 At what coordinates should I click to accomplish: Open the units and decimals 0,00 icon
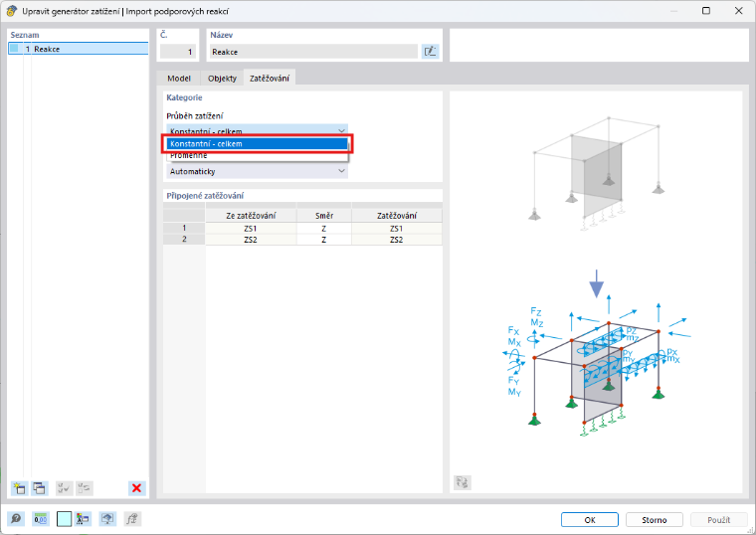[41, 519]
